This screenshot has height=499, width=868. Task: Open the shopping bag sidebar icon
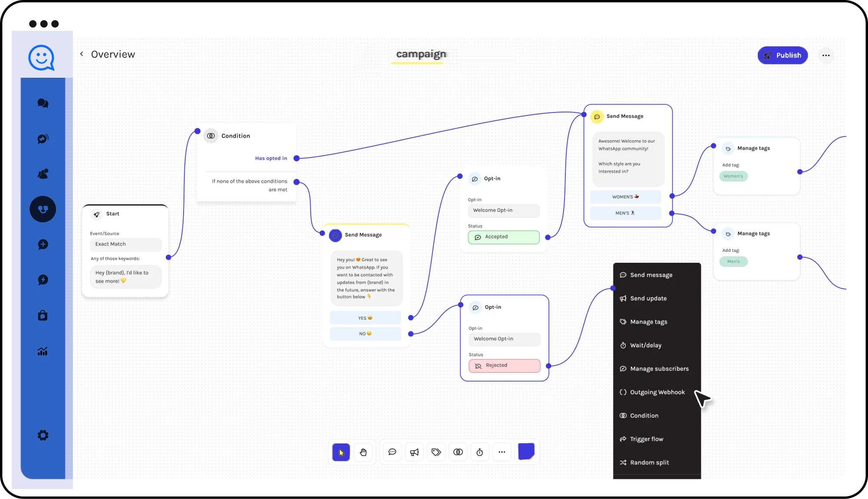(x=43, y=315)
